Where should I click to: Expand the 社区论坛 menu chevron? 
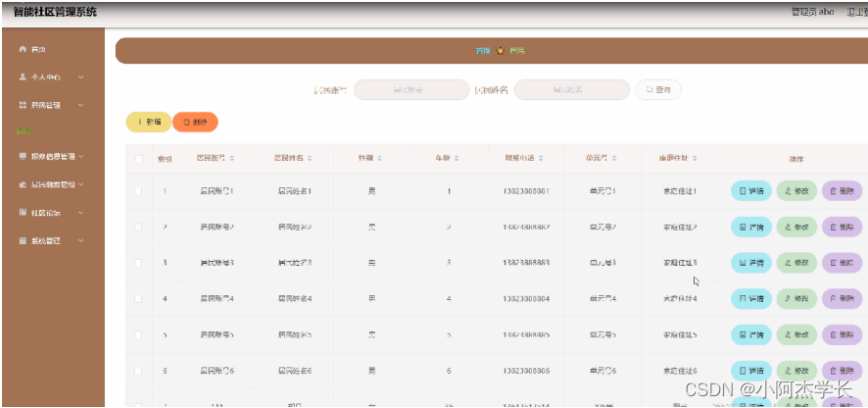[80, 212]
